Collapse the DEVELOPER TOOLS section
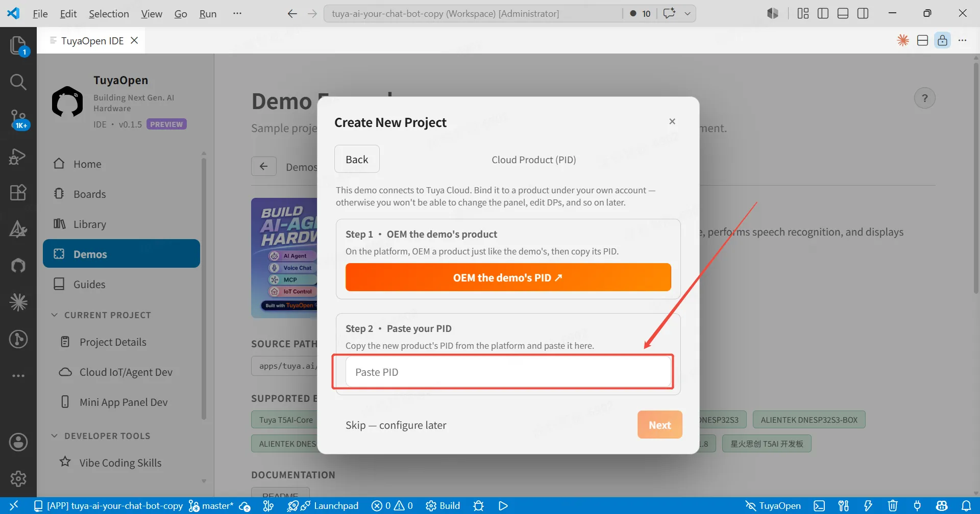The image size is (980, 514). point(101,435)
